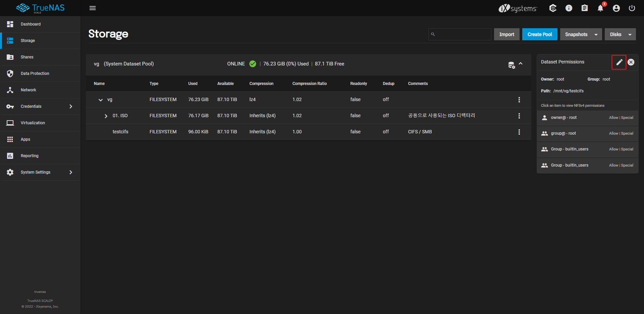Open the Disks dropdown menu
Viewport: 644px width, 314px height.
click(620, 34)
